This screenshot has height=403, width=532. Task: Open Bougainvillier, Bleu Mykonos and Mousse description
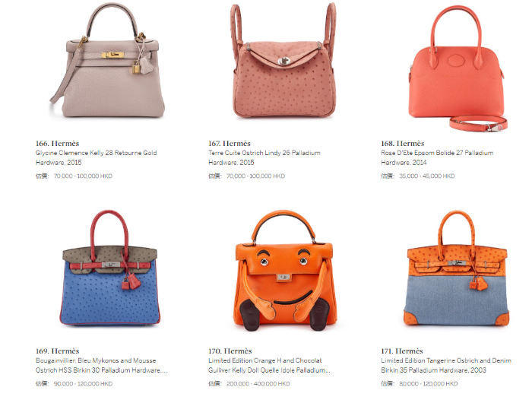[101, 365]
